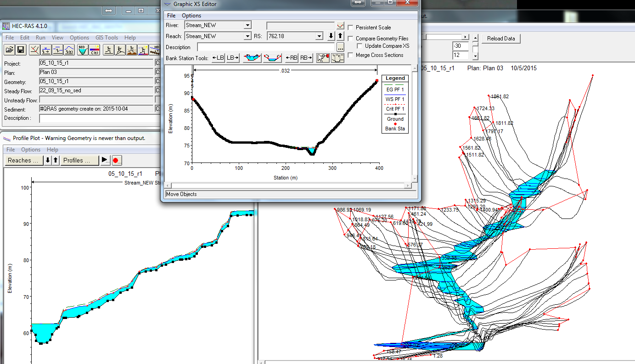
Task: Click Steady Flow field '22_09_15_no_sed'
Action: click(96, 90)
